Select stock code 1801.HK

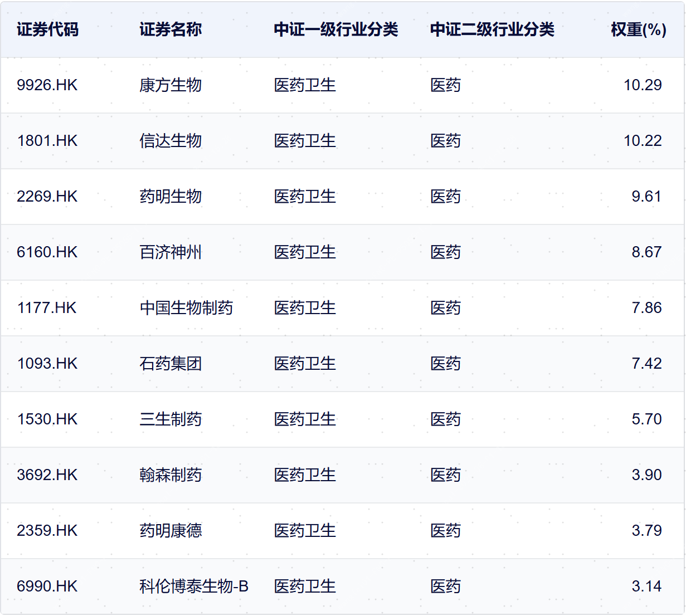tap(47, 141)
